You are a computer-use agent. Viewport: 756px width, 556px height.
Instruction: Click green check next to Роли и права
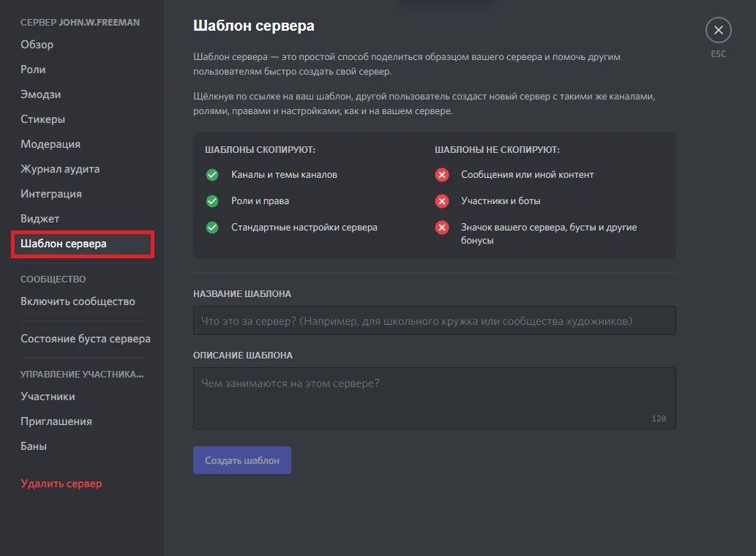[212, 201]
